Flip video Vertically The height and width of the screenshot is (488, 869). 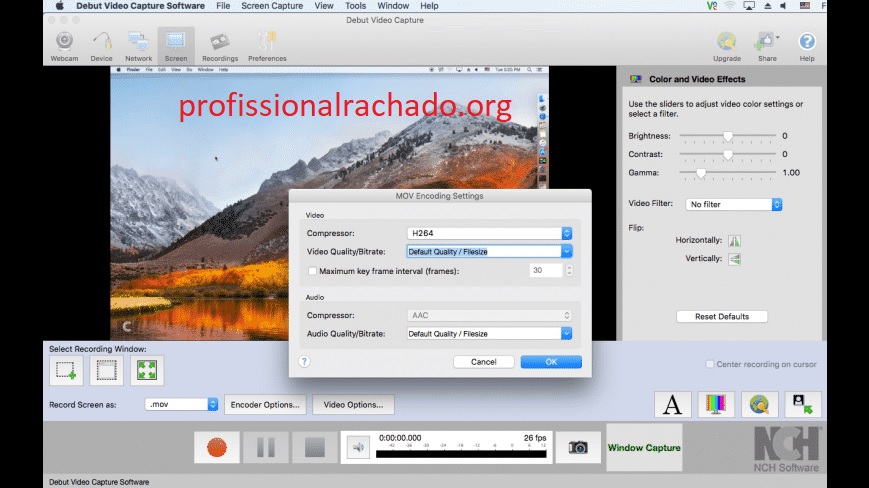click(734, 259)
